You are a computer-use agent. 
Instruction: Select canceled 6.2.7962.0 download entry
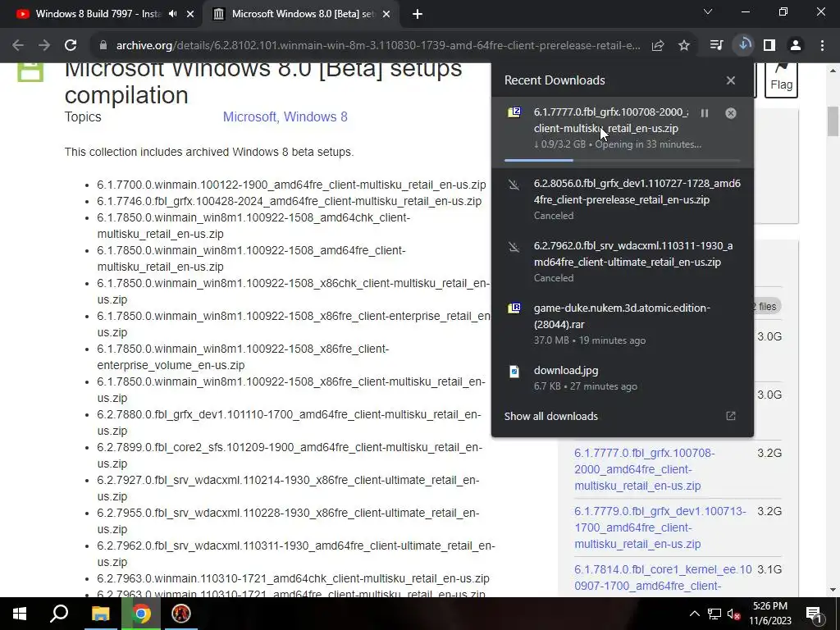click(622, 262)
